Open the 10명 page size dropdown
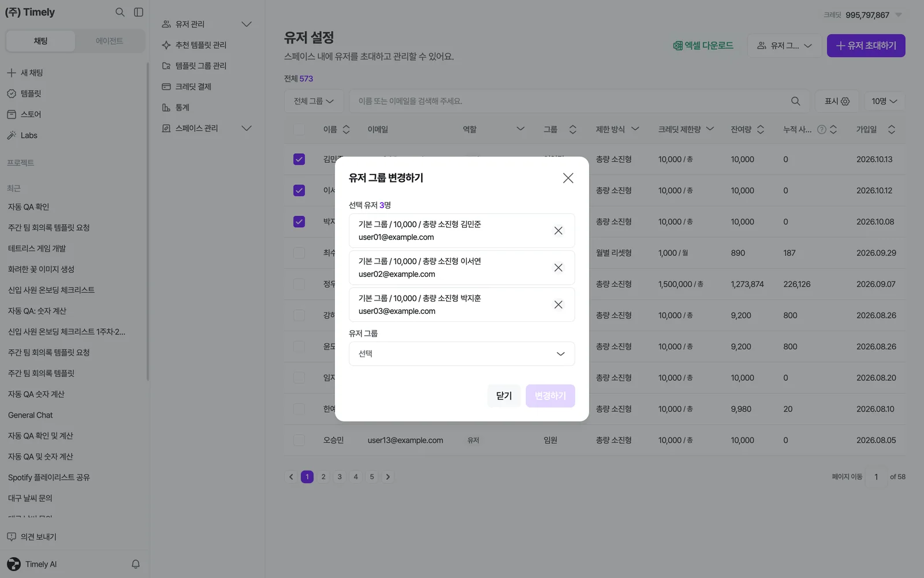 (x=884, y=101)
